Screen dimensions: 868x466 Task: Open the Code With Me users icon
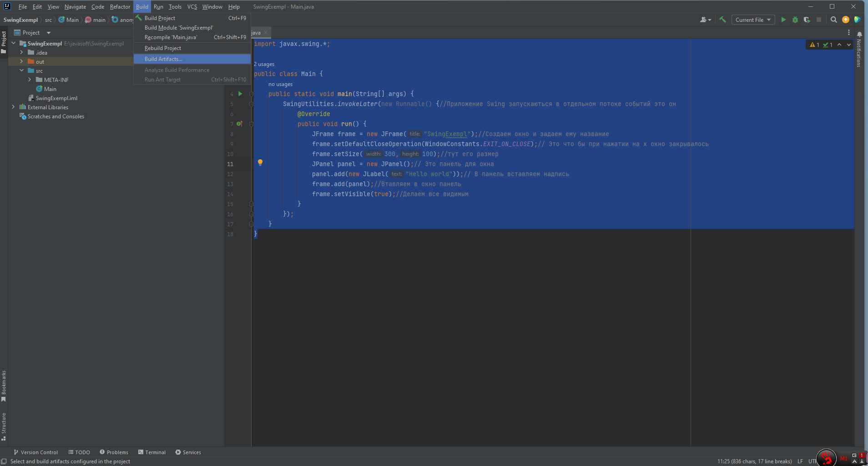706,20
